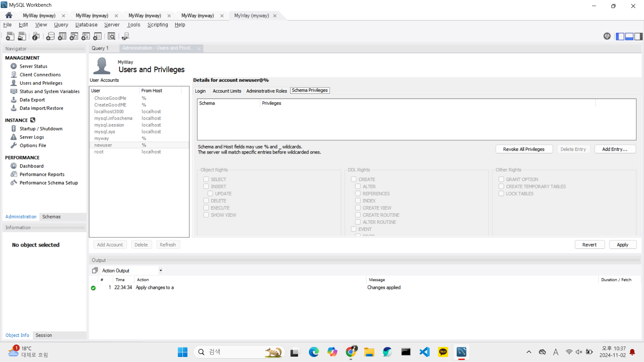Viewport: 644px width, 362px height.
Task: Show hidden system tray icons
Action: pos(529,352)
